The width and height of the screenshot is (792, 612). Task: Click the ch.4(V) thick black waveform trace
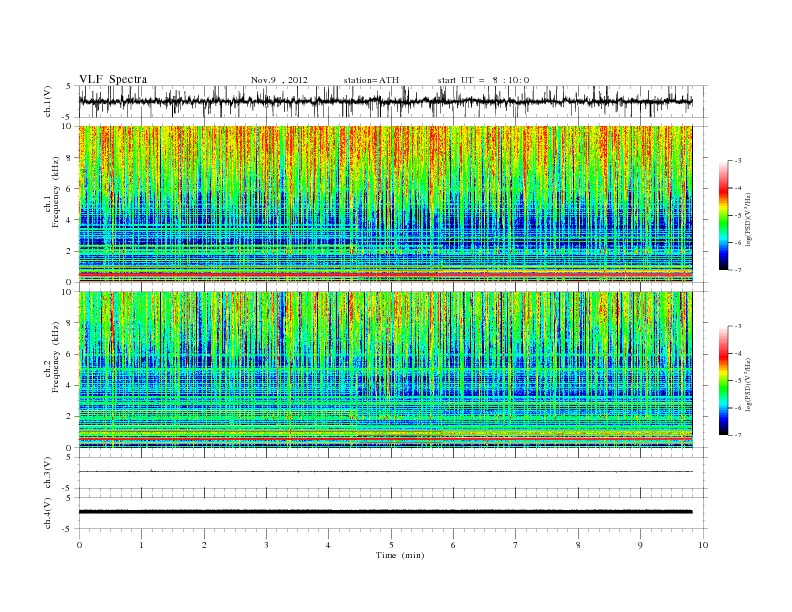pos(385,512)
